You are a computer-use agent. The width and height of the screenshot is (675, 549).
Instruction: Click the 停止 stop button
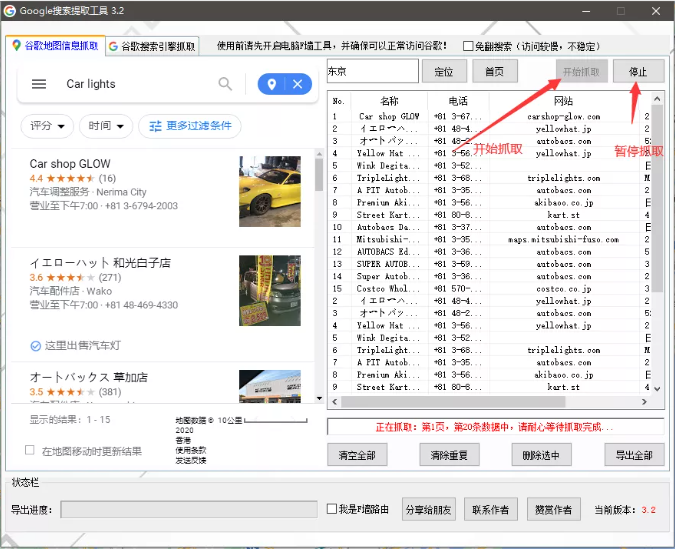pyautogui.click(x=638, y=71)
